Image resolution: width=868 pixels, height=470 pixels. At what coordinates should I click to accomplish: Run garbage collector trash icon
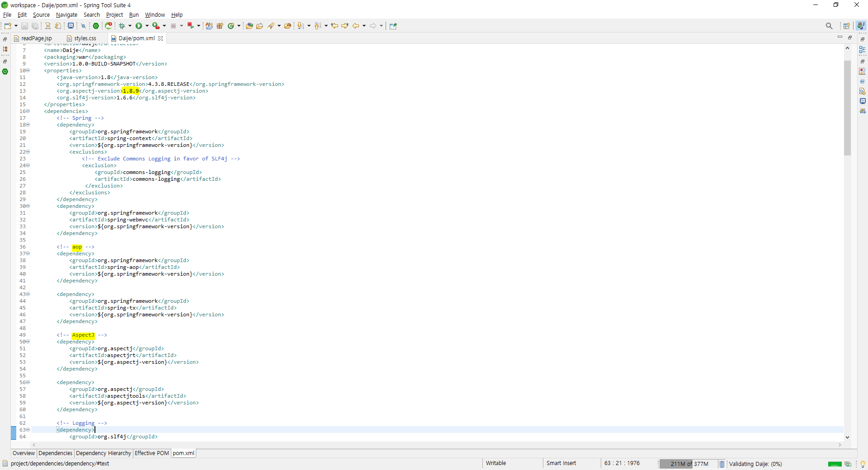722,464
